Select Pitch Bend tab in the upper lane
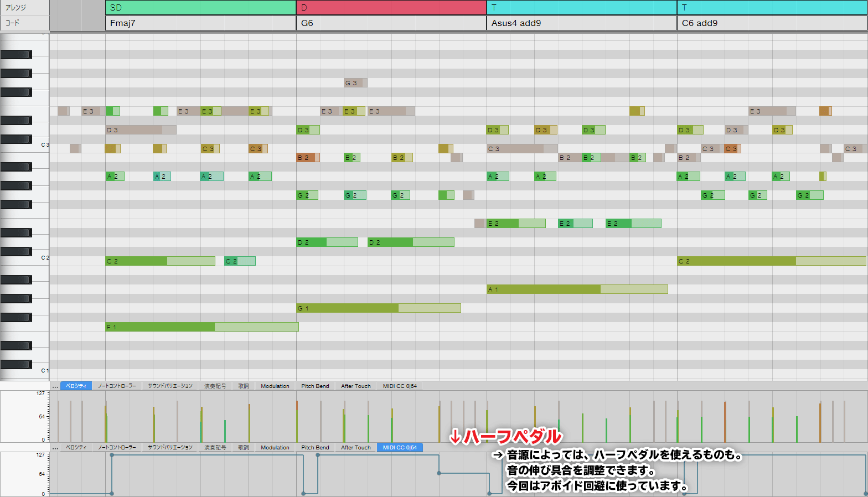 pos(315,386)
